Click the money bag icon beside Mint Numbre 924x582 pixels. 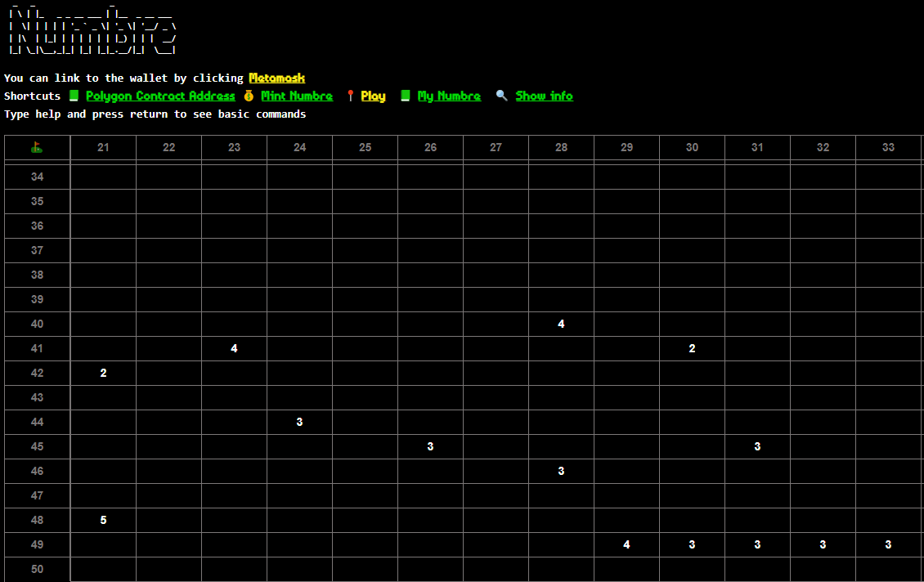(x=249, y=96)
